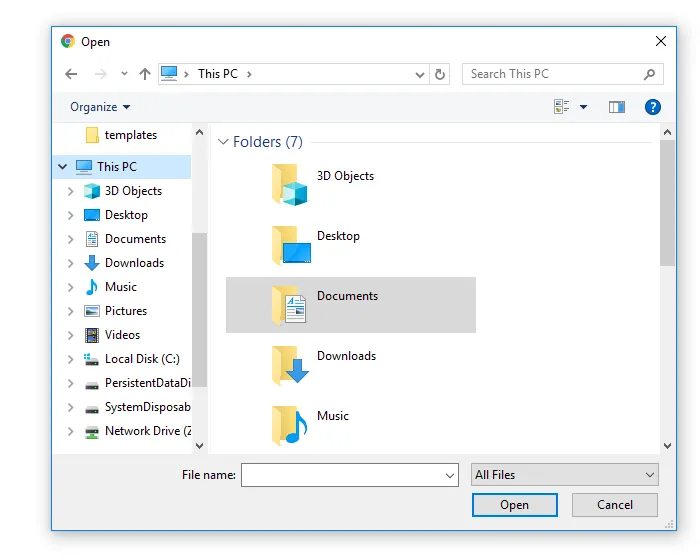This screenshot has height=560, width=700.
Task: Click main pane vertical scrollbar thumb
Action: point(667,203)
